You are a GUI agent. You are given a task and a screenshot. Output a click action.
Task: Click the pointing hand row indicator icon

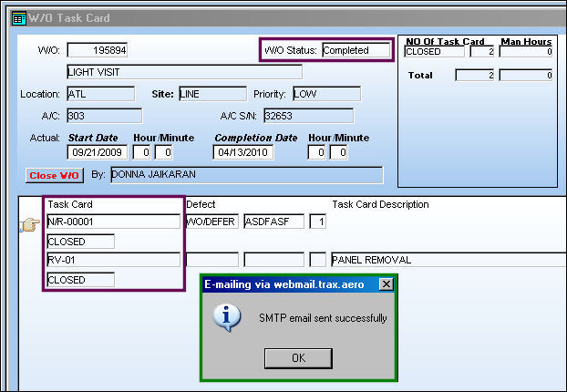(29, 224)
